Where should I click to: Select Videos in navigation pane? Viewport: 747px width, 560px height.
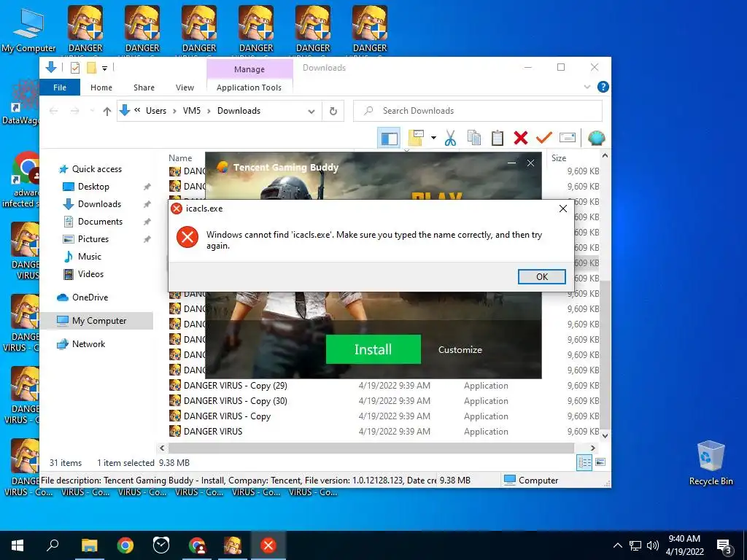(x=90, y=274)
